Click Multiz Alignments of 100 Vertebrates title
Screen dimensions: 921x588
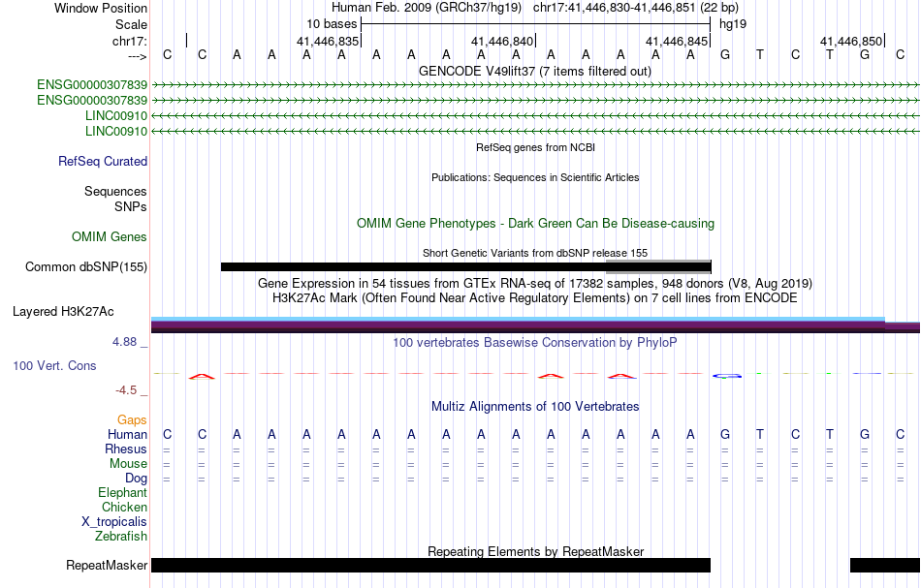pos(535,407)
